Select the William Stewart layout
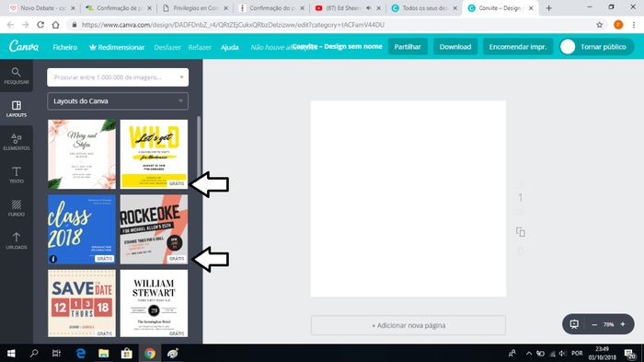 [154, 304]
